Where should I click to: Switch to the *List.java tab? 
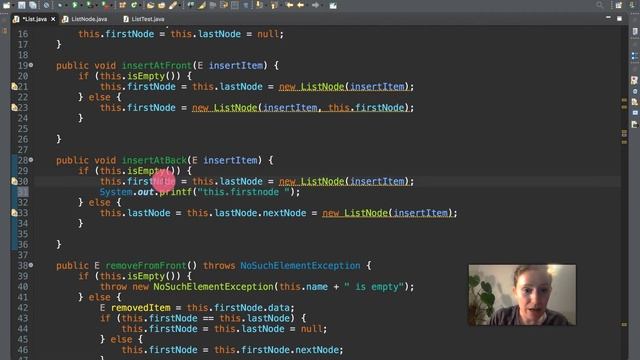coord(34,19)
